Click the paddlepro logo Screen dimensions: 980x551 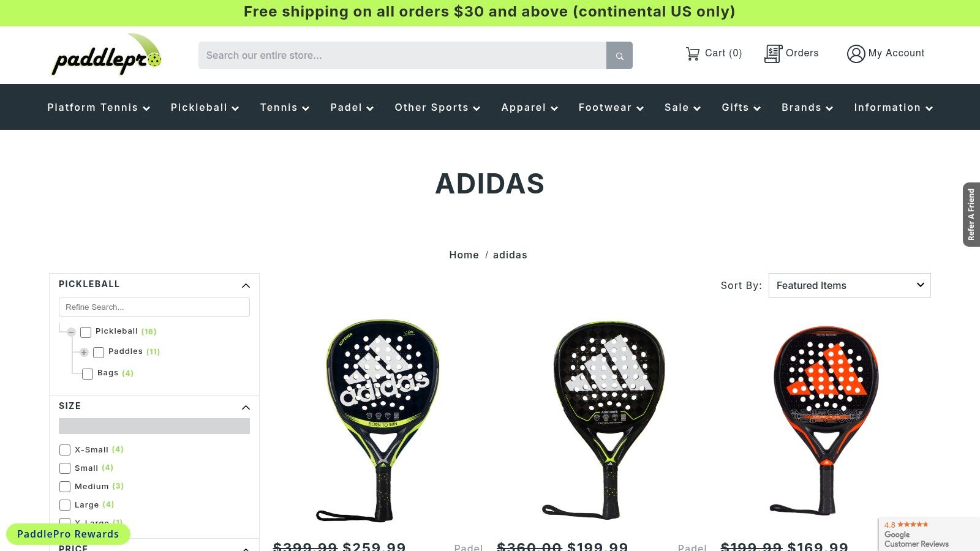(107, 55)
